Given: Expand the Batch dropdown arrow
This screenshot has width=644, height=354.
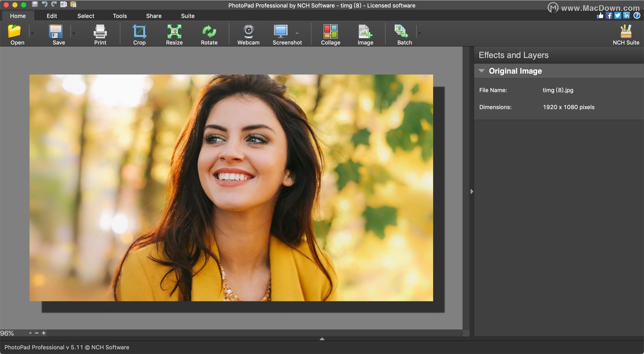Looking at the screenshot, I should pyautogui.click(x=419, y=33).
